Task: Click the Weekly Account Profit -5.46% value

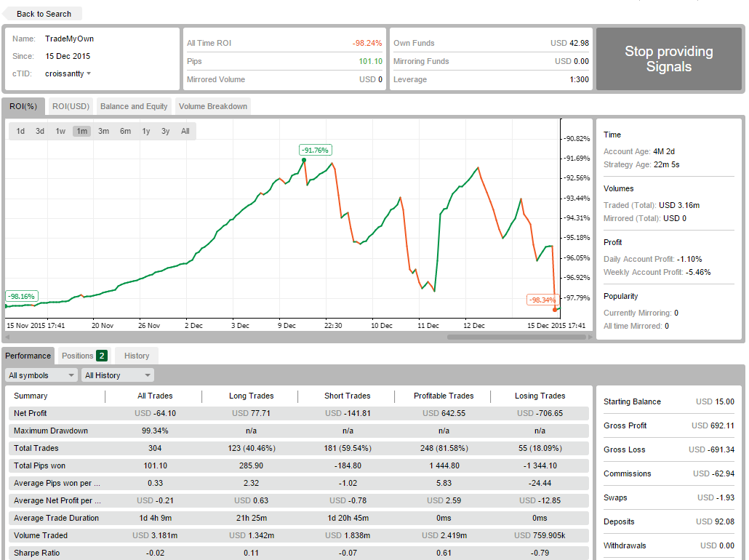Action: coord(698,272)
